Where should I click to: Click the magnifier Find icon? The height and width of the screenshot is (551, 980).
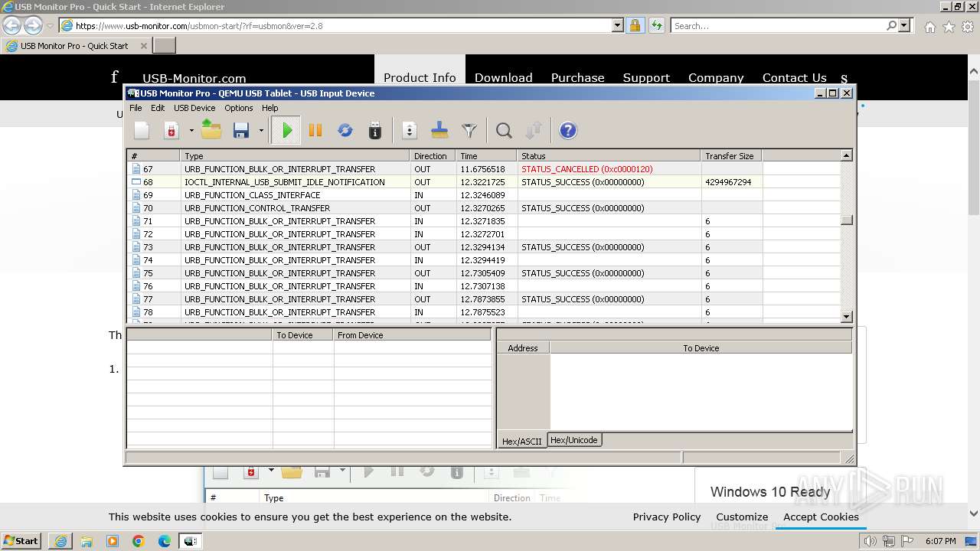click(504, 131)
